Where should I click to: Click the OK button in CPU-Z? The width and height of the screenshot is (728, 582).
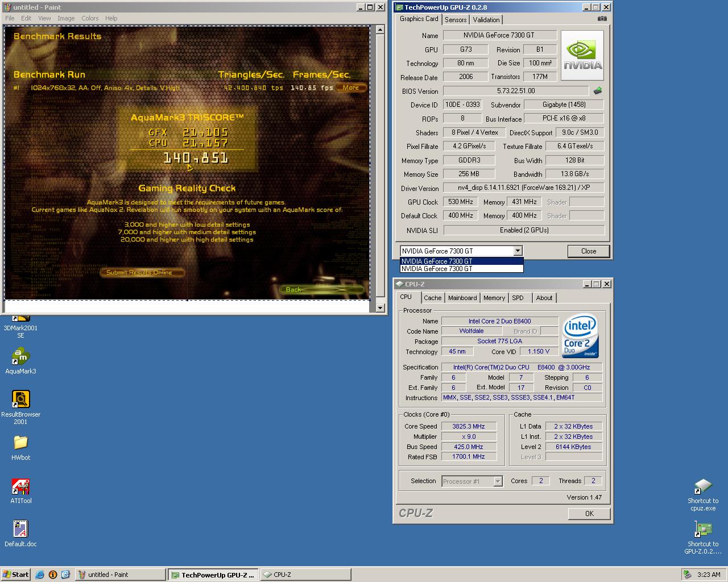[x=589, y=514]
